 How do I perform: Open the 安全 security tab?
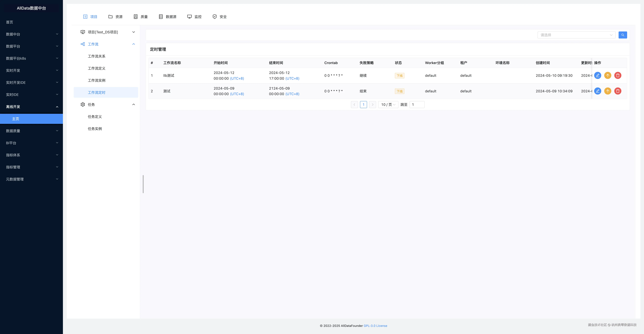click(219, 17)
